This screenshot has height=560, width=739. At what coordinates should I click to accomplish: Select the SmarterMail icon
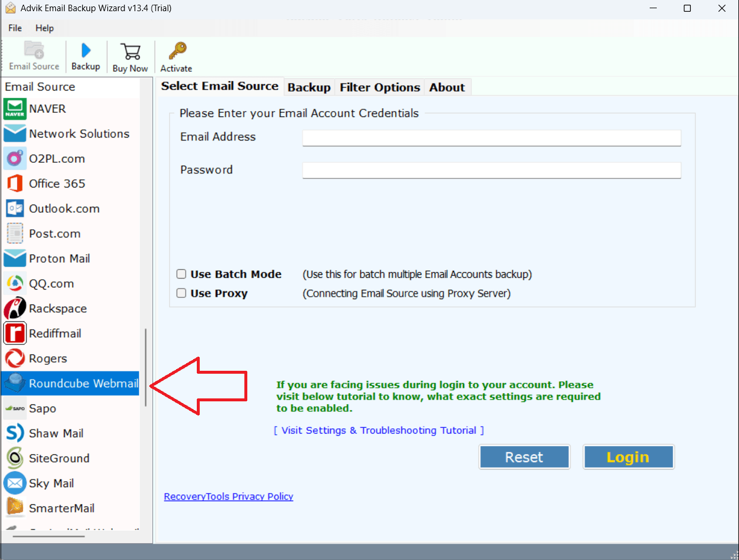click(15, 508)
